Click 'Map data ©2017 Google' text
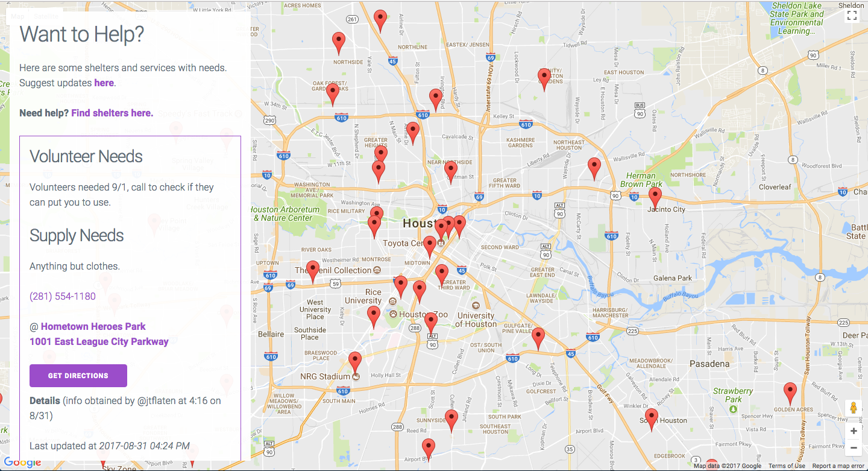868x471 pixels. [x=727, y=466]
